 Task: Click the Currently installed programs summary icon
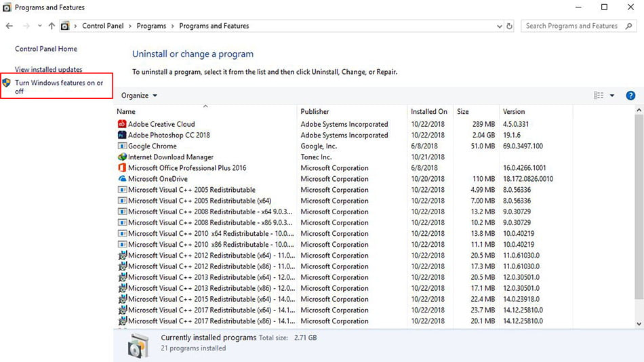[138, 346]
